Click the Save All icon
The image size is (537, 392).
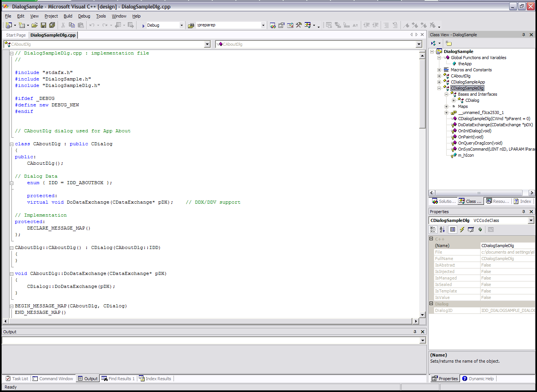[52, 25]
